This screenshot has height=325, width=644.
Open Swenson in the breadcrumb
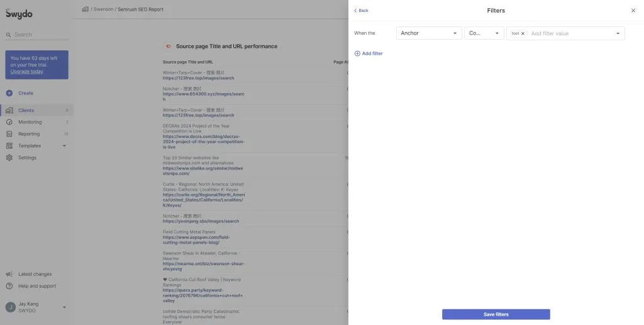(103, 9)
